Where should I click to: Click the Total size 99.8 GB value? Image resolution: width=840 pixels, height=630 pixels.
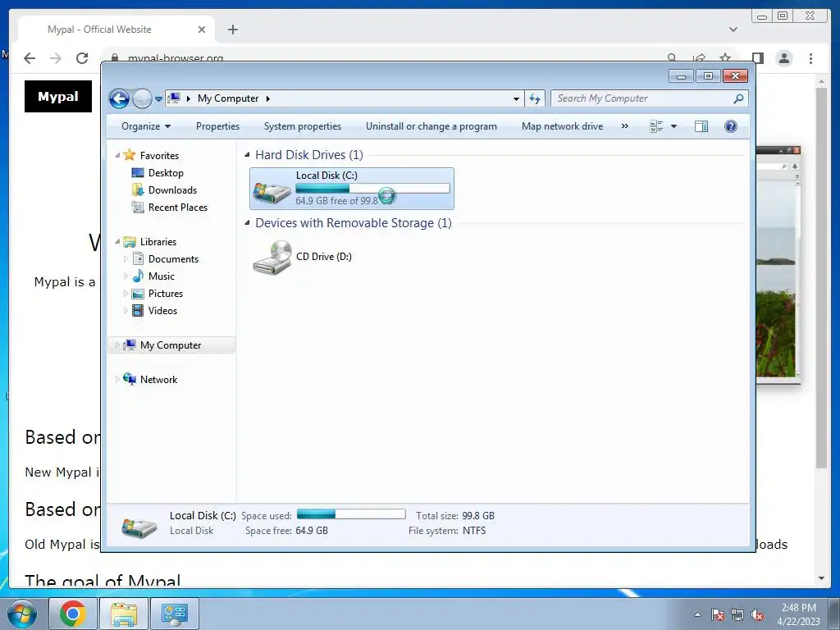[x=478, y=516]
